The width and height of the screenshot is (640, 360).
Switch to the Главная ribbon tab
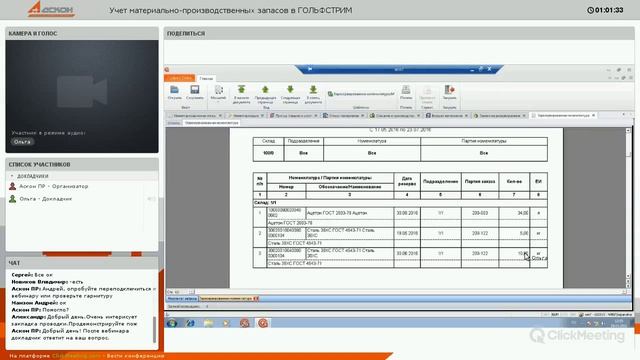click(207, 78)
